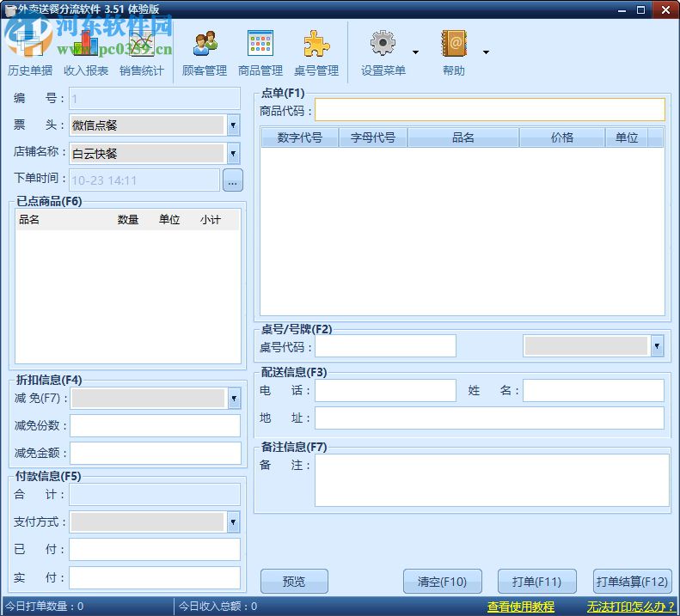Viewport: 680px width, 616px height.
Task: Focus the 减免金额 input field
Action: click(156, 454)
